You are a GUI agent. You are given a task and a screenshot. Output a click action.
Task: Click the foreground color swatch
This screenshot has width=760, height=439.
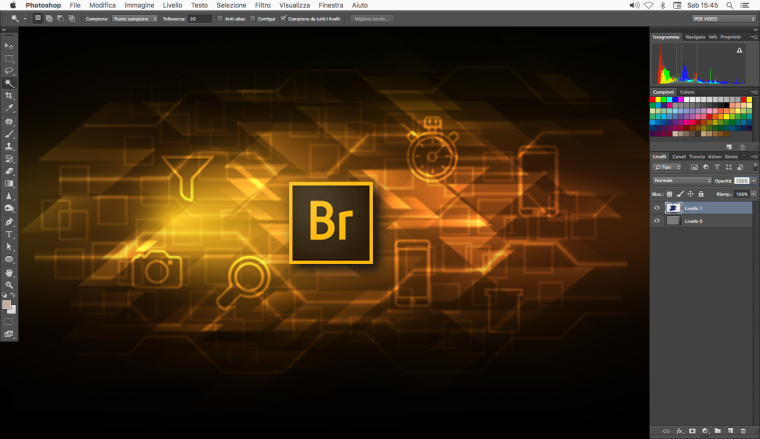point(6,304)
